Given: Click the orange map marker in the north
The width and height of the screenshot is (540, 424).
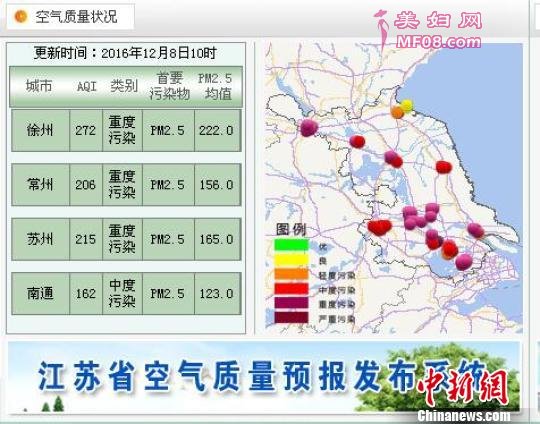Looking at the screenshot, I should (x=397, y=112).
